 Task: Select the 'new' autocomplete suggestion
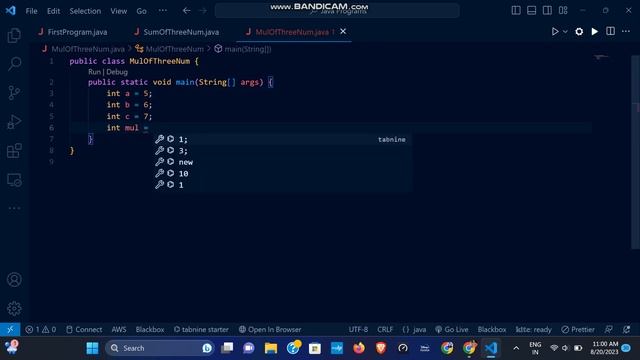click(x=282, y=162)
